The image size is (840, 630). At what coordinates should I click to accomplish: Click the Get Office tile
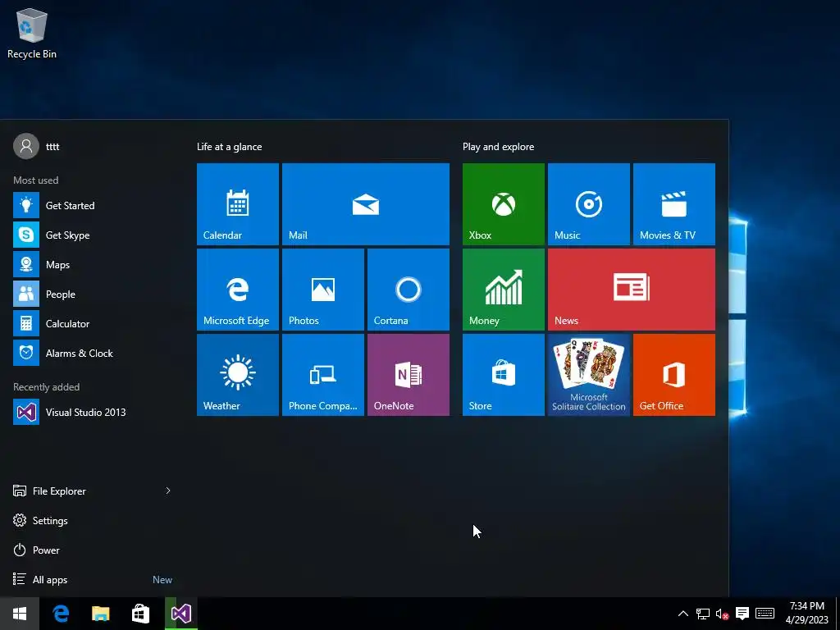click(674, 374)
